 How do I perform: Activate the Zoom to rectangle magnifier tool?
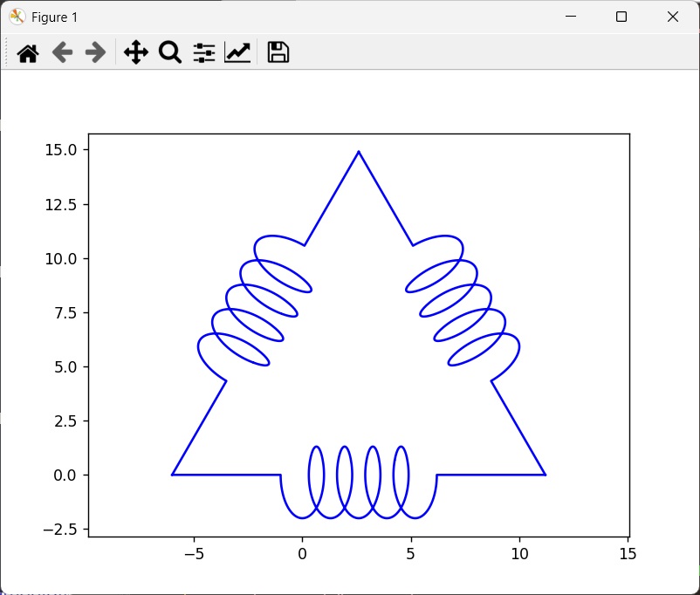[170, 52]
